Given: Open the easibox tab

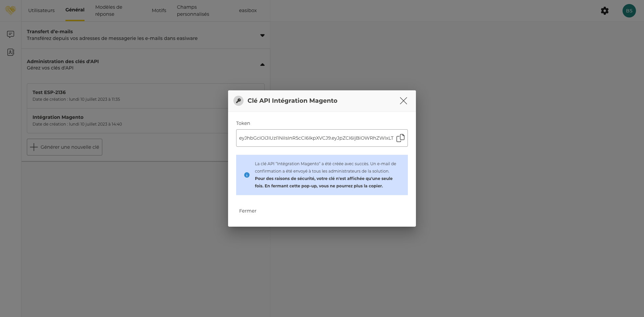Looking at the screenshot, I should tap(248, 10).
